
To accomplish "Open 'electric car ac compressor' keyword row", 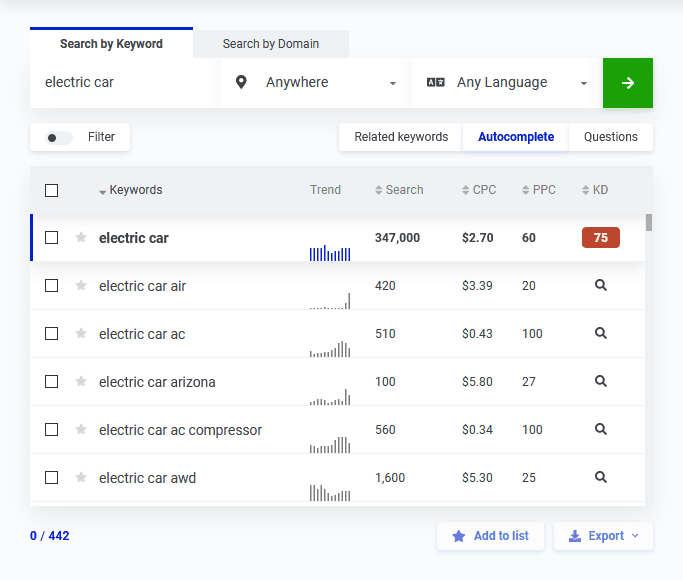I will pos(337,430).
